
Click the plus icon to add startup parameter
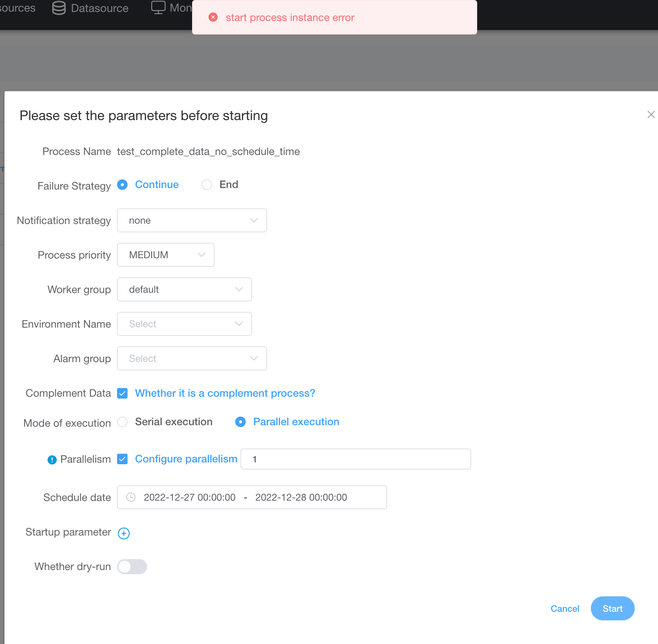(124, 533)
